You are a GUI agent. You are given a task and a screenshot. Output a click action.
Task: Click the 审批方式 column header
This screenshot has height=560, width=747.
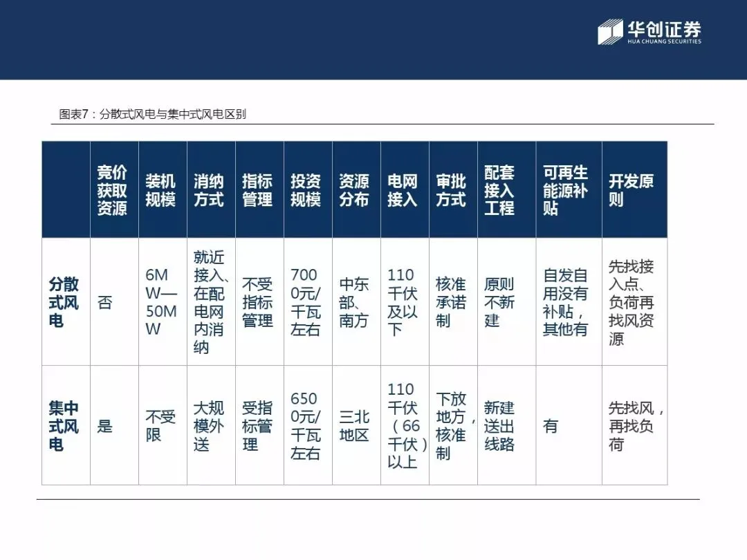[x=454, y=189]
